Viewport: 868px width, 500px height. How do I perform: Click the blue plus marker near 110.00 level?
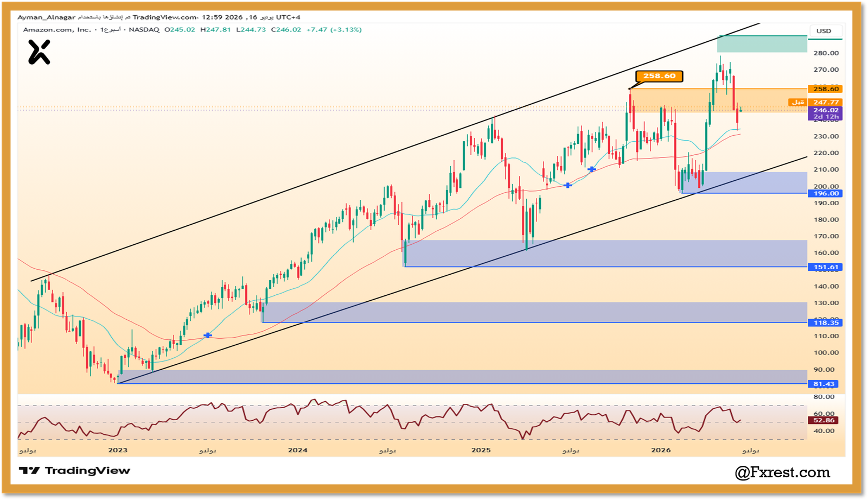pos(208,336)
